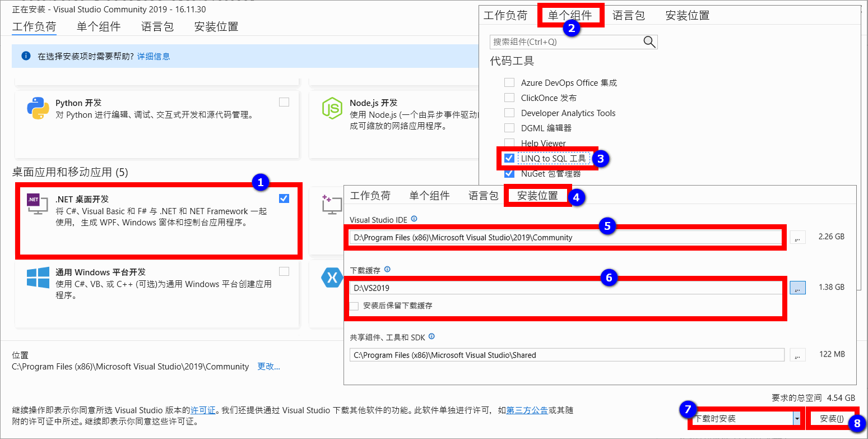868x439 pixels.
Task: Select 安装位置 tab in location panel
Action: [x=537, y=196]
